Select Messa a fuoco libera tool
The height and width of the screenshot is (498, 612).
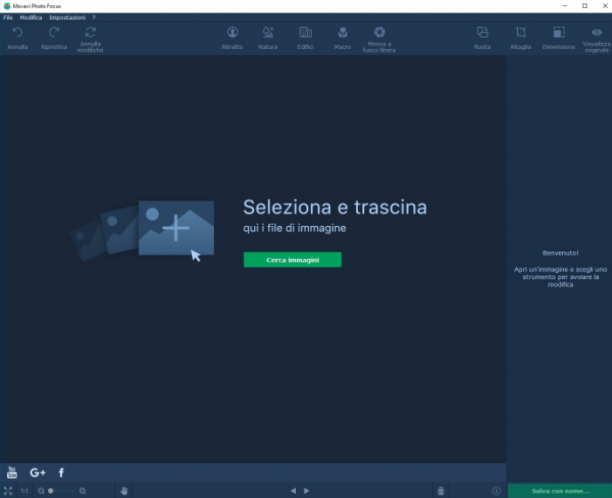[379, 39]
